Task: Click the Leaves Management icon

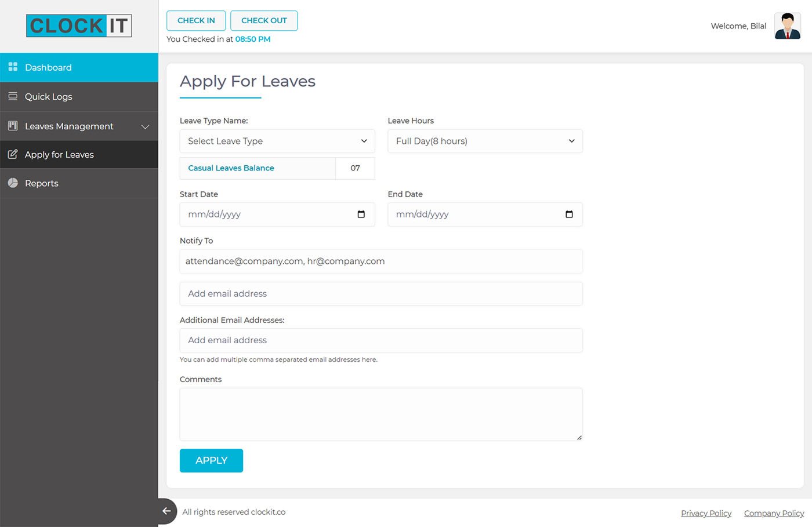Action: pyautogui.click(x=13, y=126)
